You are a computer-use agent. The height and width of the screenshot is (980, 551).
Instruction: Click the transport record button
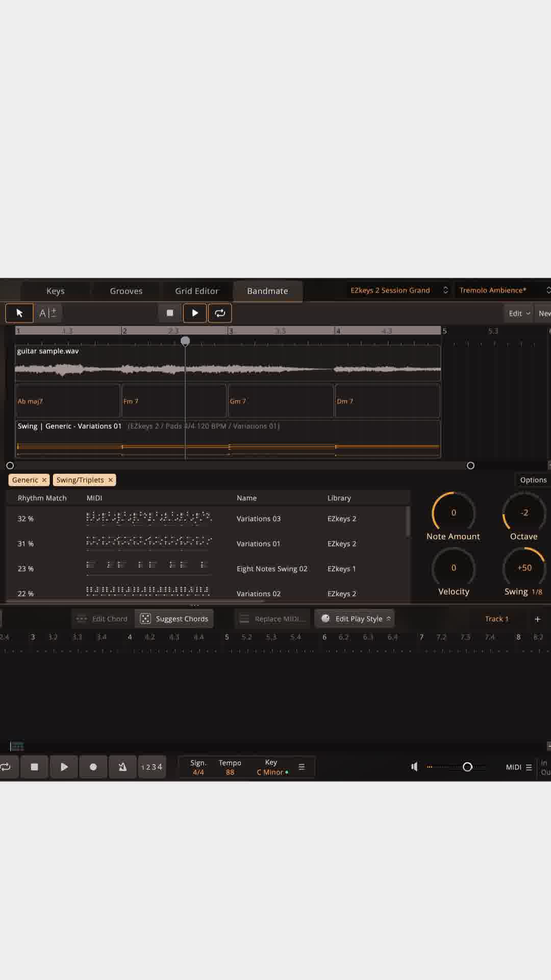point(93,767)
